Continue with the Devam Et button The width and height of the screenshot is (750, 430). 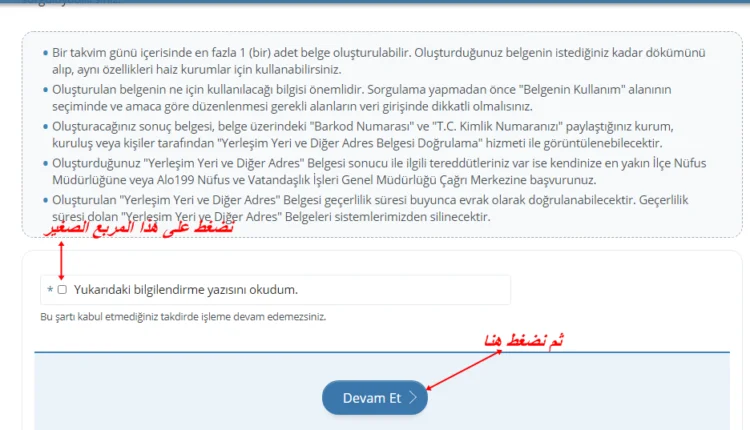tap(375, 397)
